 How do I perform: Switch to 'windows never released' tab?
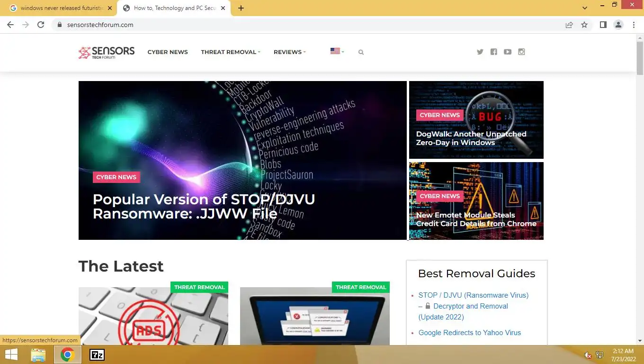(59, 8)
